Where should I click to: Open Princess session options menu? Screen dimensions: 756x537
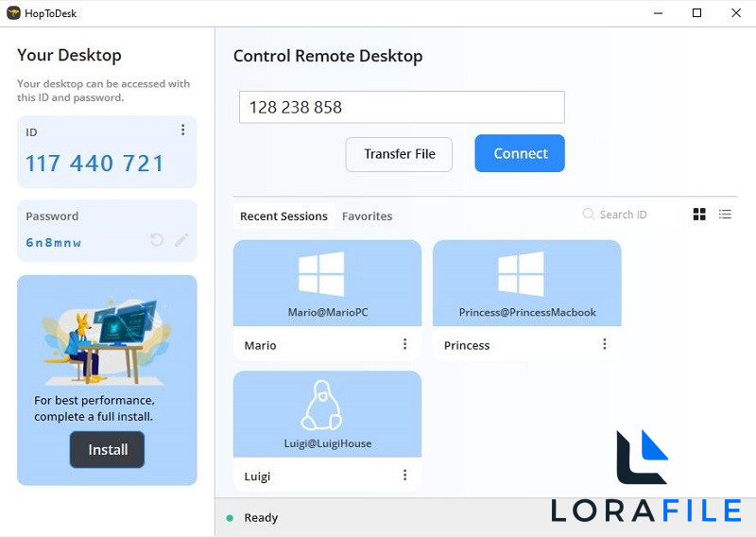pyautogui.click(x=605, y=344)
